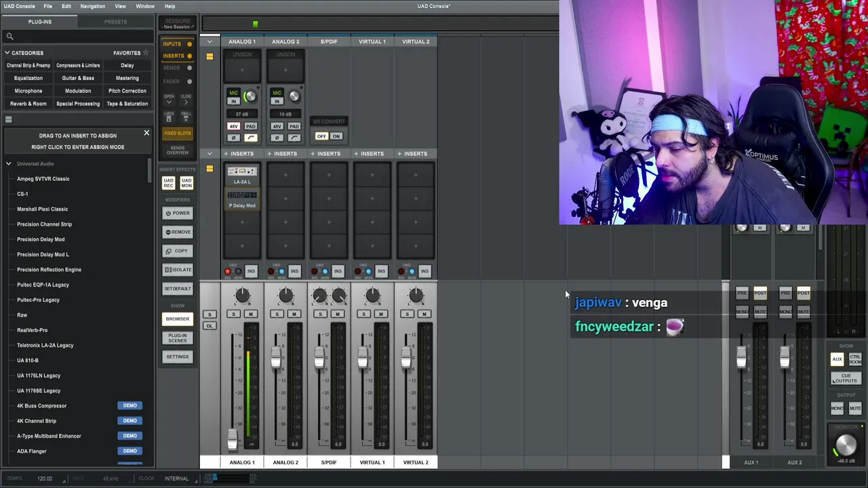The height and width of the screenshot is (488, 868).
Task: Filter by Tape & Saturation category
Action: point(127,104)
